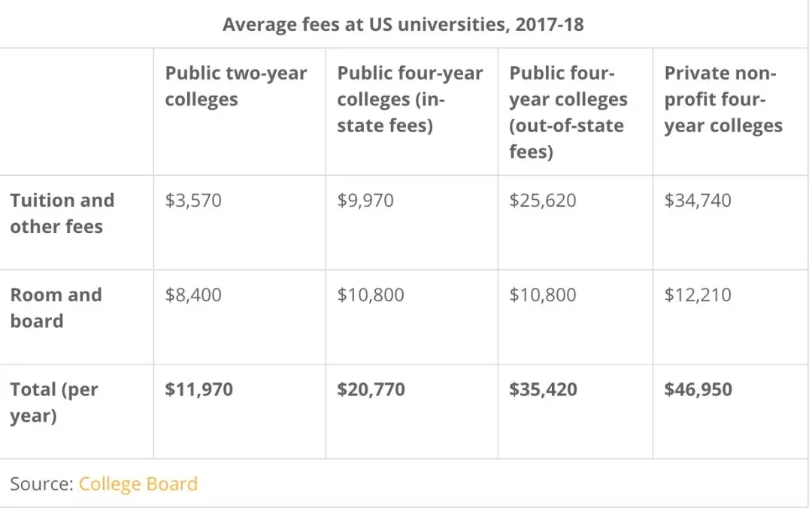812x508 pixels.
Task: Click the $46,950 total cell
Action: point(698,389)
